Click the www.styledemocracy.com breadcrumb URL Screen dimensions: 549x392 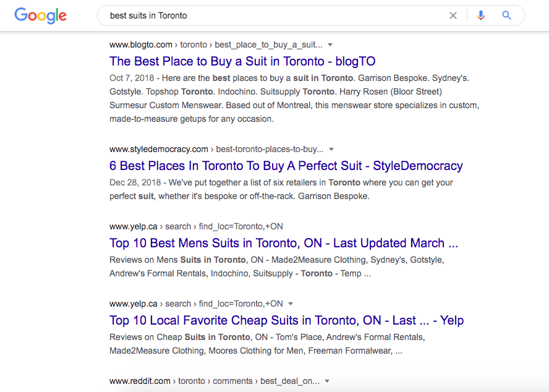[216, 149]
